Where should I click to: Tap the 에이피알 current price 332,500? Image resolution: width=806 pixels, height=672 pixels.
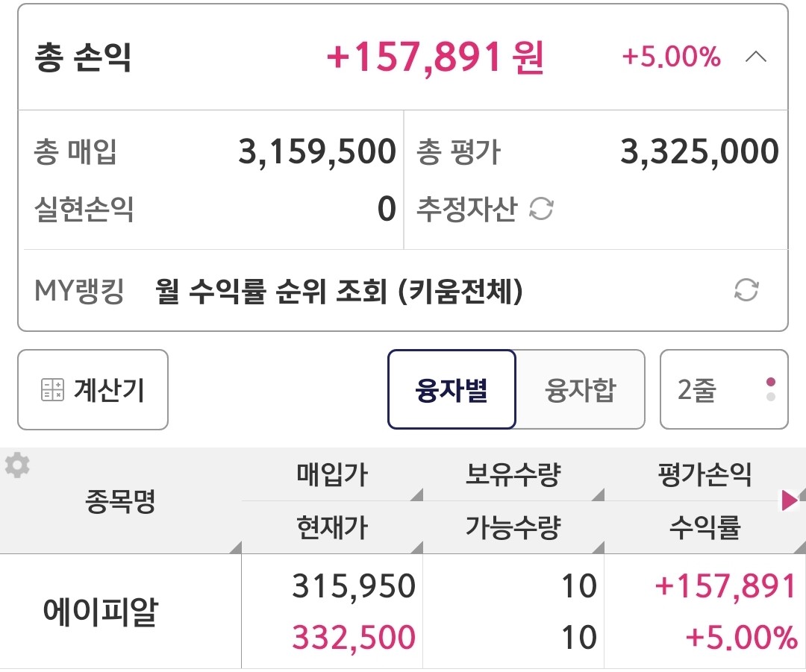tap(353, 638)
